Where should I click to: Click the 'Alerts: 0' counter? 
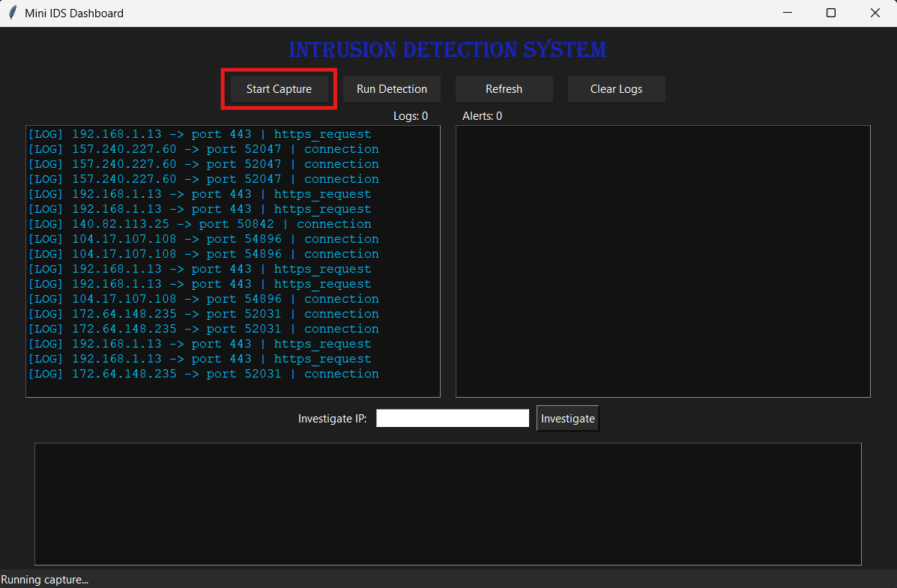click(x=483, y=116)
